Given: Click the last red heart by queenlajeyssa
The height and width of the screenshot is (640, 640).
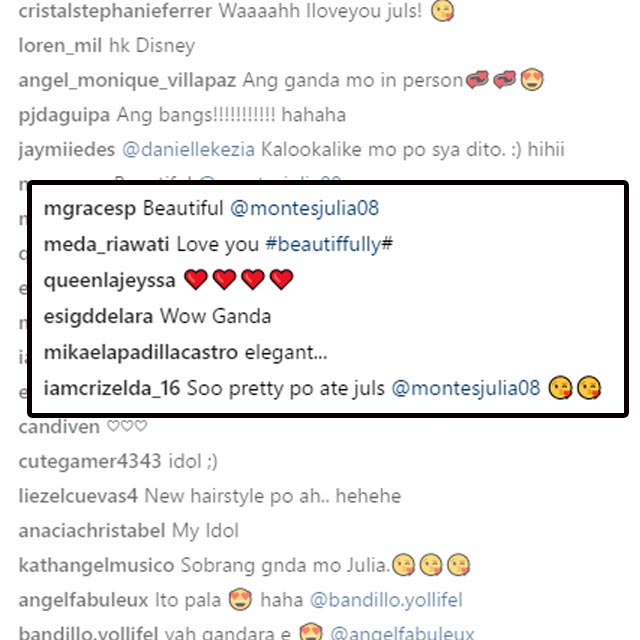Looking at the screenshot, I should (282, 280).
